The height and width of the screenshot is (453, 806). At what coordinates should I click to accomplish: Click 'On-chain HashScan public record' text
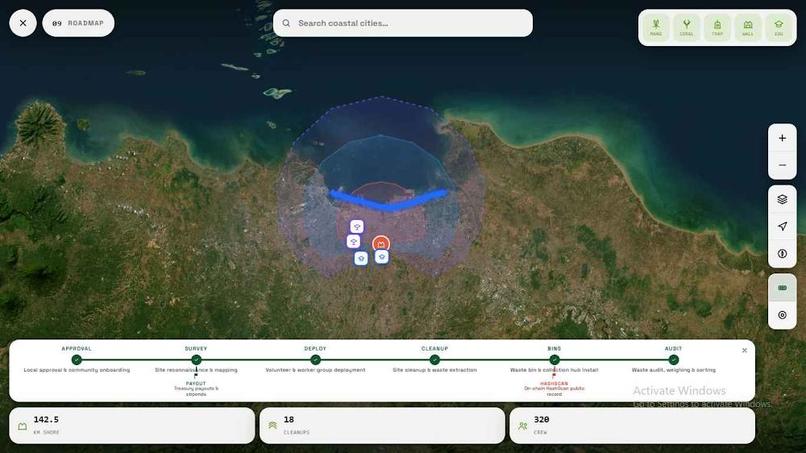(554, 391)
